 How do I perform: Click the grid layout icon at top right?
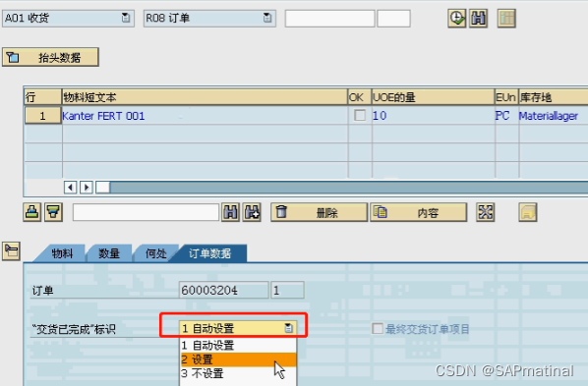pos(506,19)
